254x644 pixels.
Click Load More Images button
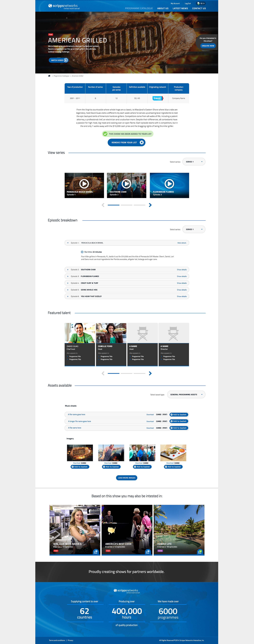pyautogui.click(x=127, y=478)
